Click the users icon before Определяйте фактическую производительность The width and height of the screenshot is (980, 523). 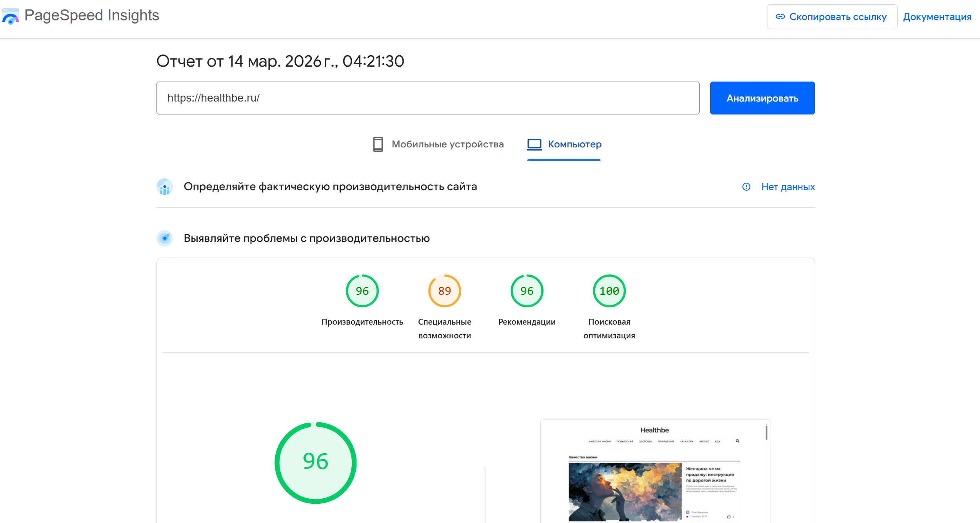[x=165, y=187]
